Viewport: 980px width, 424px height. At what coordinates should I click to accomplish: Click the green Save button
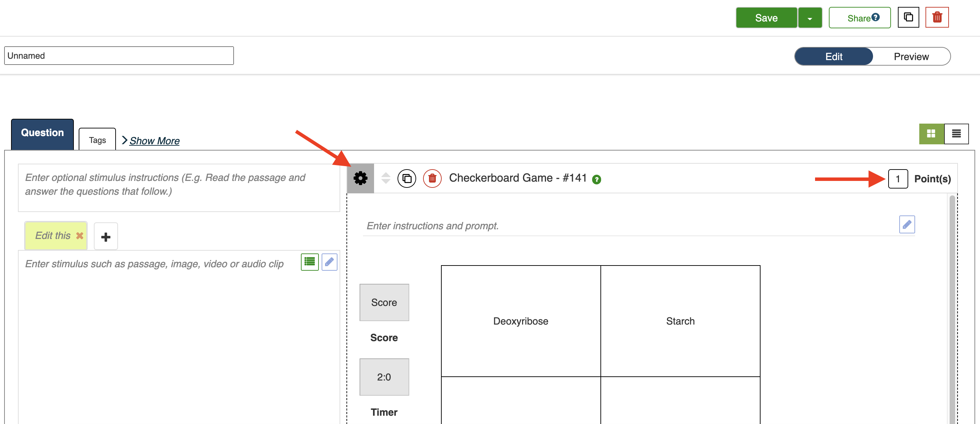766,18
